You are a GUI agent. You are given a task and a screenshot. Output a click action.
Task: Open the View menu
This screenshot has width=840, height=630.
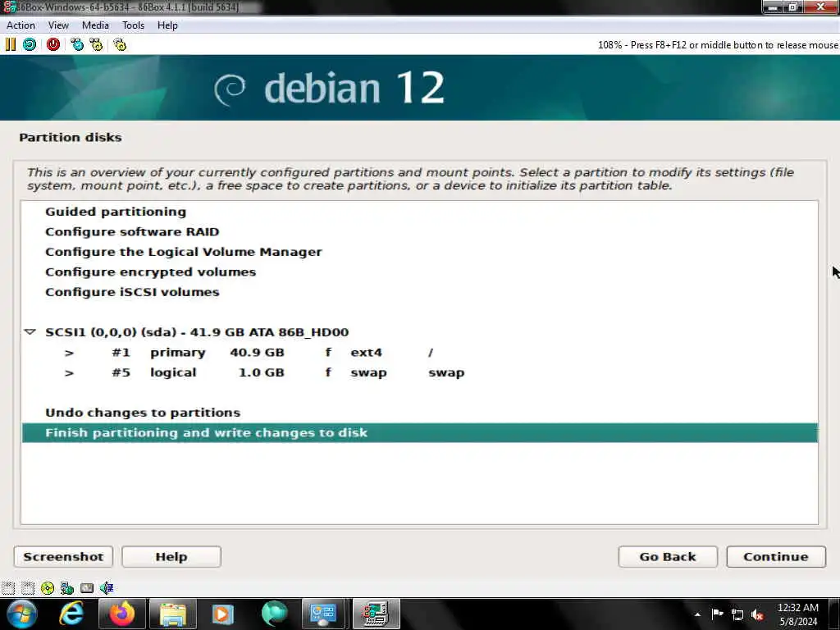[x=58, y=25]
